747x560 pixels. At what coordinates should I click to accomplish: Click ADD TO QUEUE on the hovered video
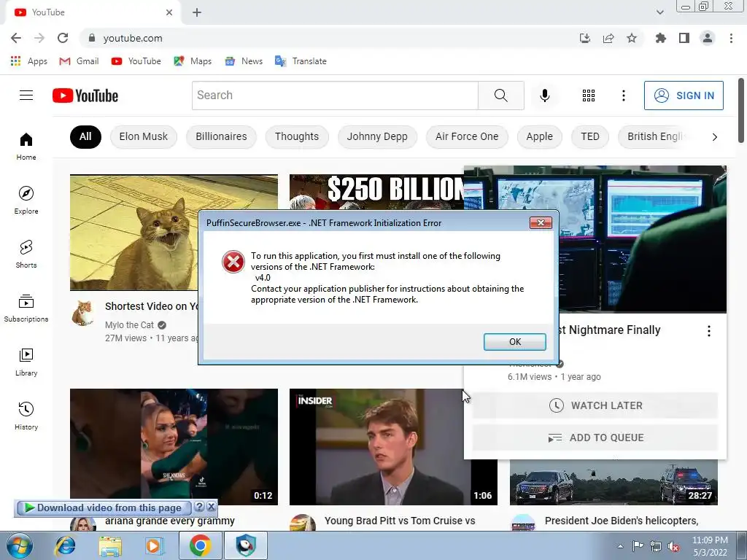(x=595, y=437)
